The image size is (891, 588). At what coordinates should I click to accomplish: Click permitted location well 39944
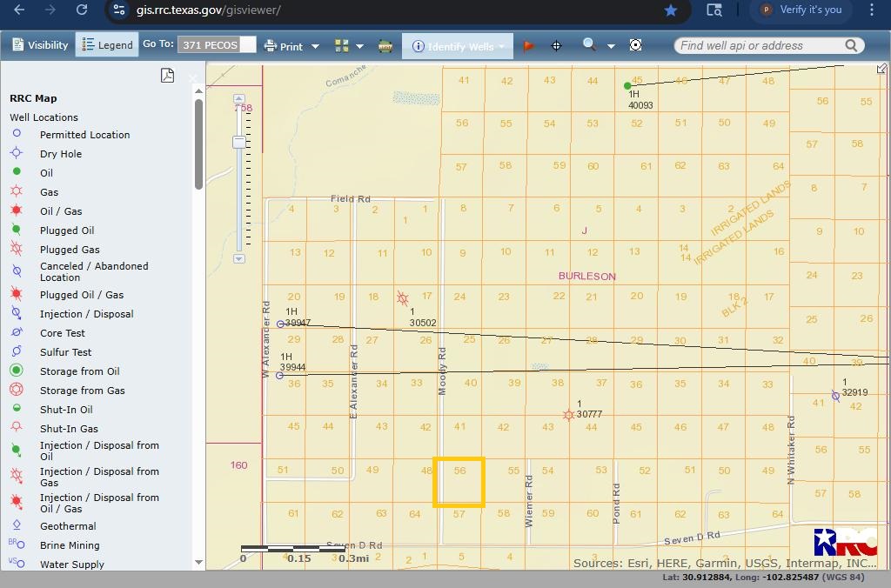(x=279, y=376)
